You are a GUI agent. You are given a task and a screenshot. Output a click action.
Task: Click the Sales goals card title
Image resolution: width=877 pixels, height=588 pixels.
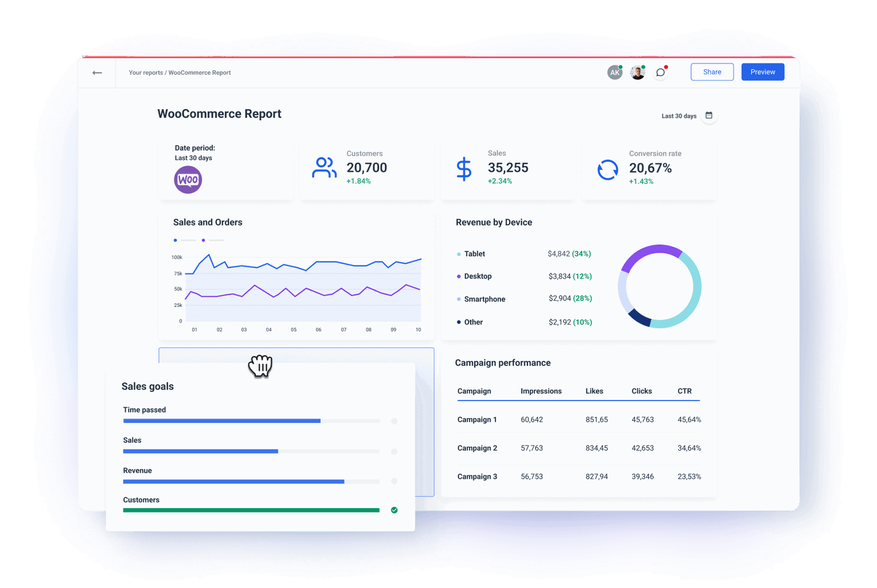click(147, 386)
